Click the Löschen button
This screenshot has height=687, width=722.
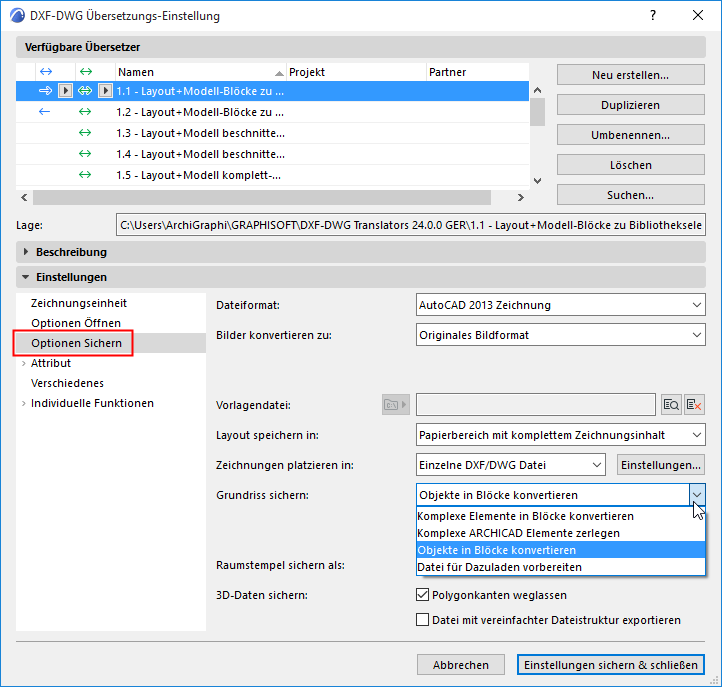630,164
